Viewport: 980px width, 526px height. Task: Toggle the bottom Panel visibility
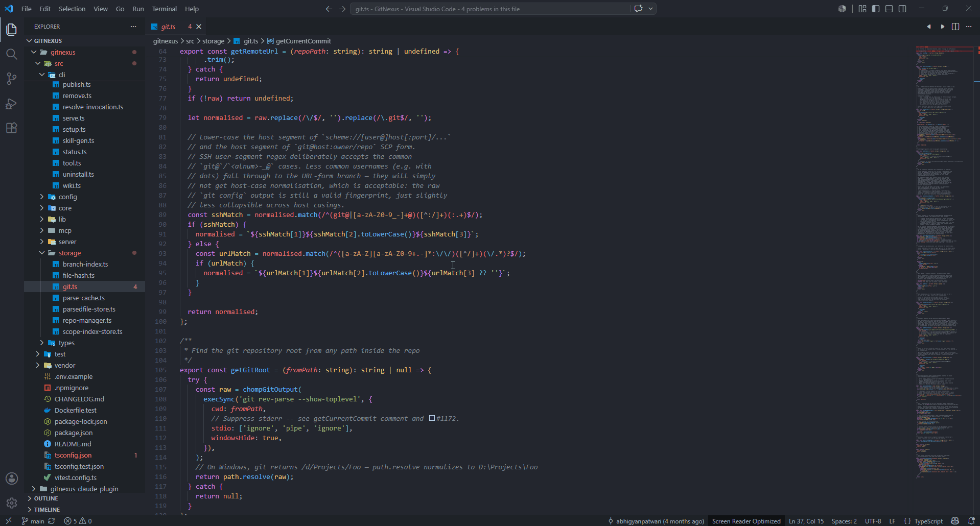(x=889, y=9)
